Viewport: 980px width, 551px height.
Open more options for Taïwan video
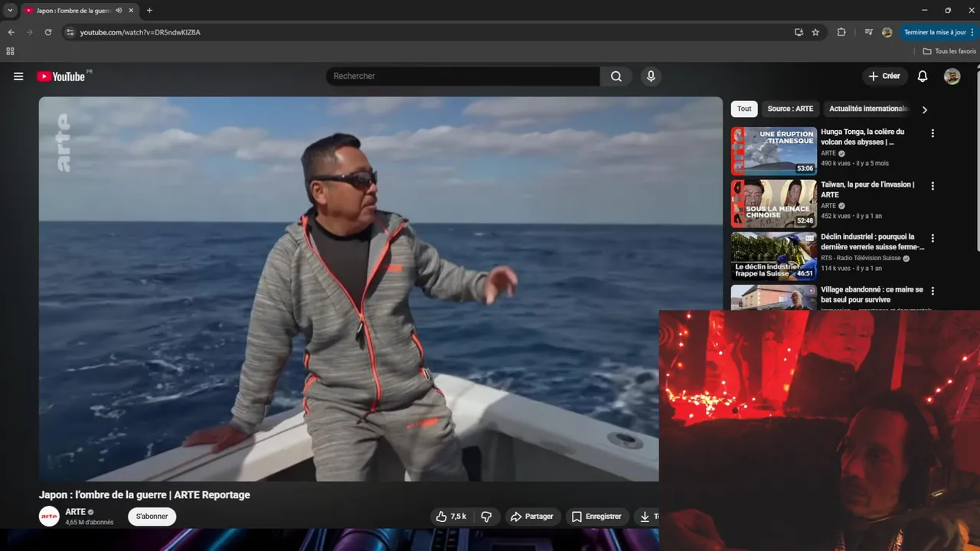click(933, 186)
